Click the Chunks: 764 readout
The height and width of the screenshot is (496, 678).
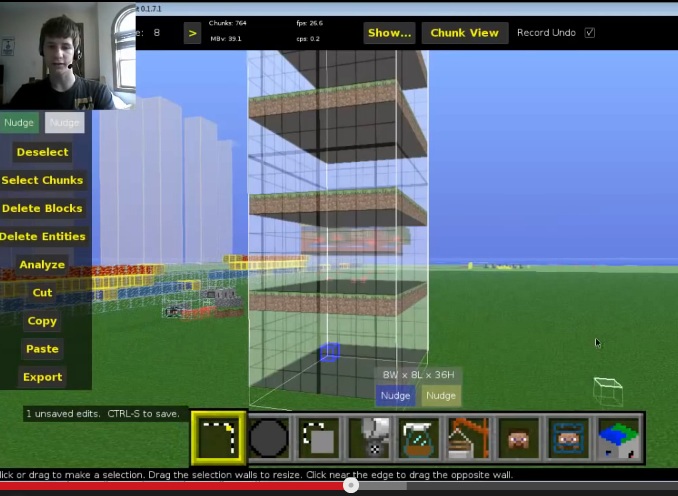pyautogui.click(x=227, y=23)
